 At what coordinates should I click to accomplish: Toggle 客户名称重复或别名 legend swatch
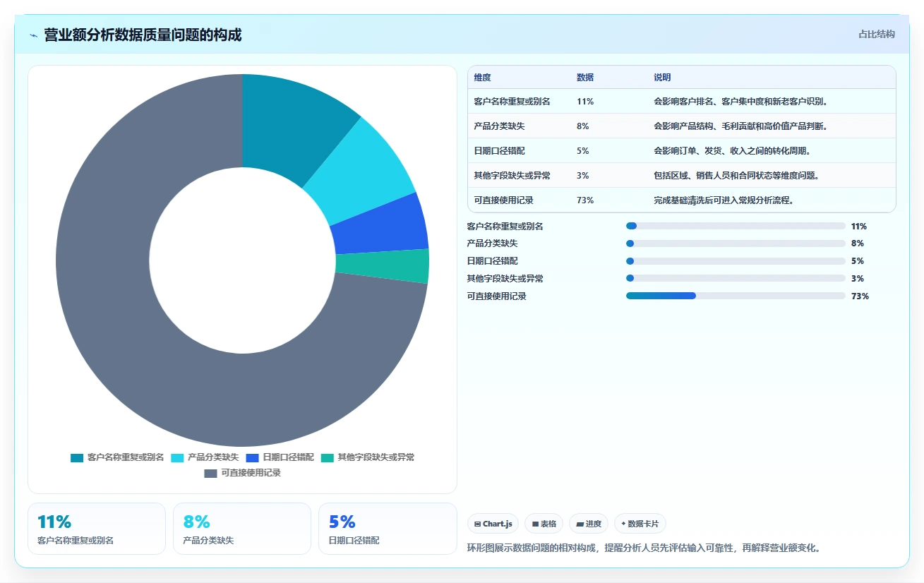click(x=77, y=457)
